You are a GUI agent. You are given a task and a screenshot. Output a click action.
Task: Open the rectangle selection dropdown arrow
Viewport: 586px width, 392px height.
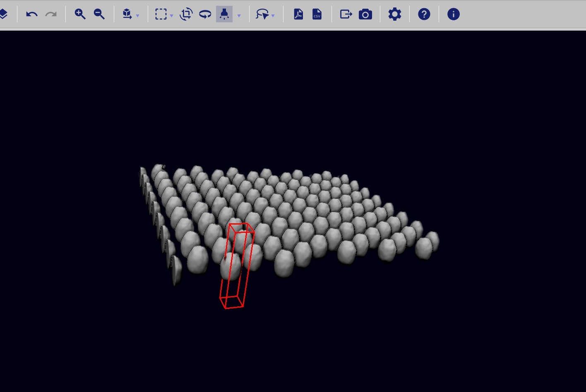(171, 16)
